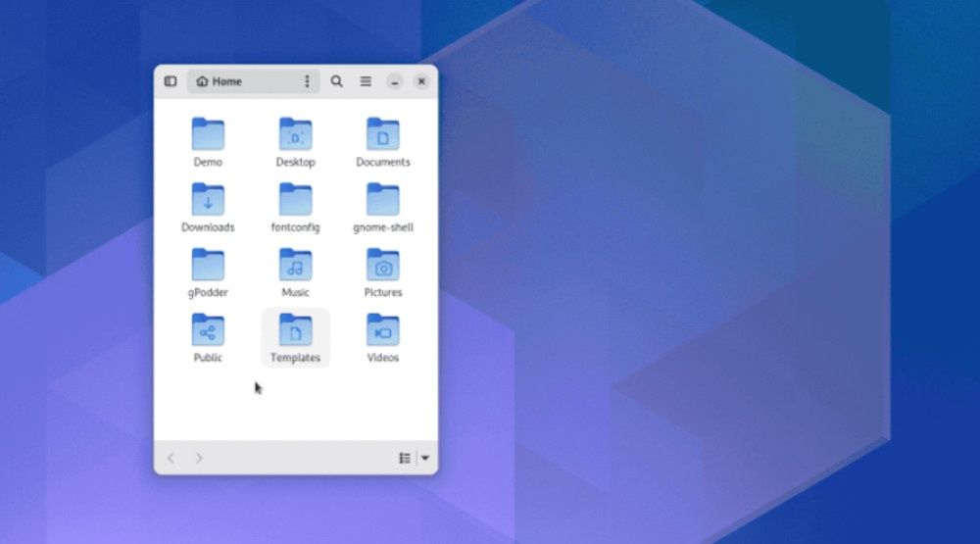Select the fontconfig folder icon
Viewport: 980px width, 544px height.
pyautogui.click(x=295, y=200)
